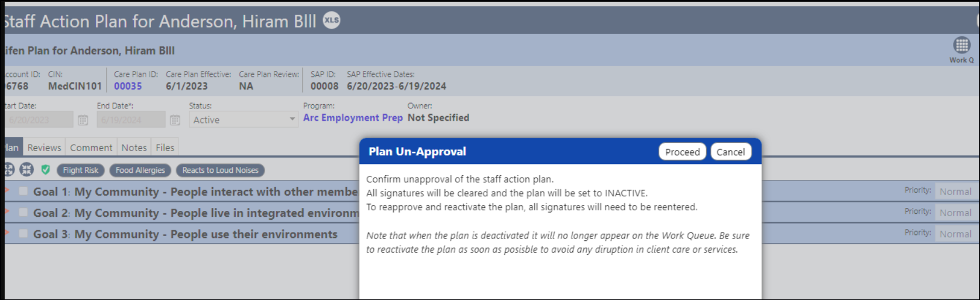Open Care Plan ID 00035 link
Image resolution: width=980 pixels, height=300 pixels.
point(128,86)
